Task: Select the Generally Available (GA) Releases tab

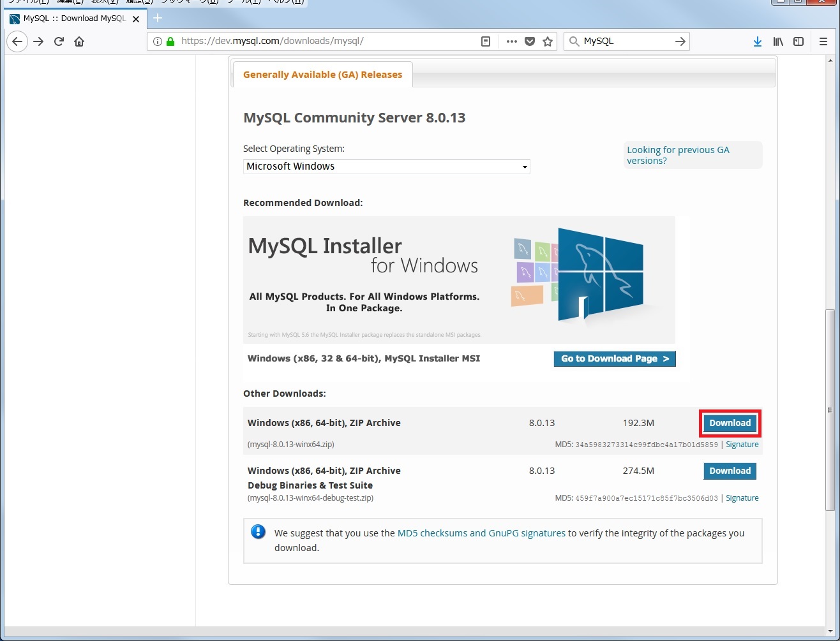Action: coord(322,75)
